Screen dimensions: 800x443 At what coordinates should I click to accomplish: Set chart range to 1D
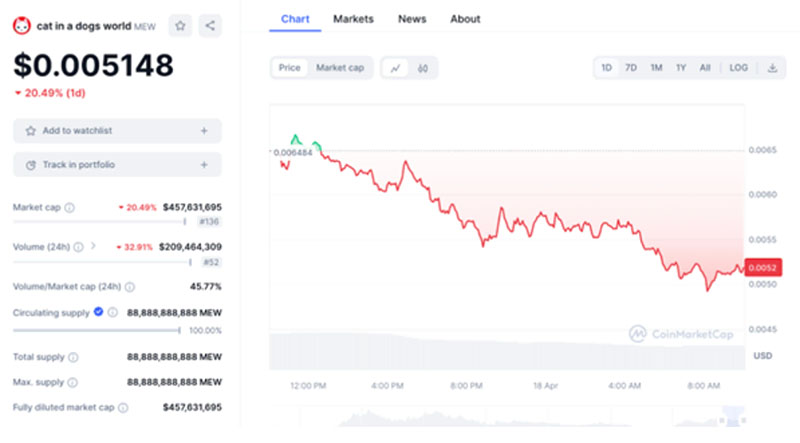click(606, 68)
